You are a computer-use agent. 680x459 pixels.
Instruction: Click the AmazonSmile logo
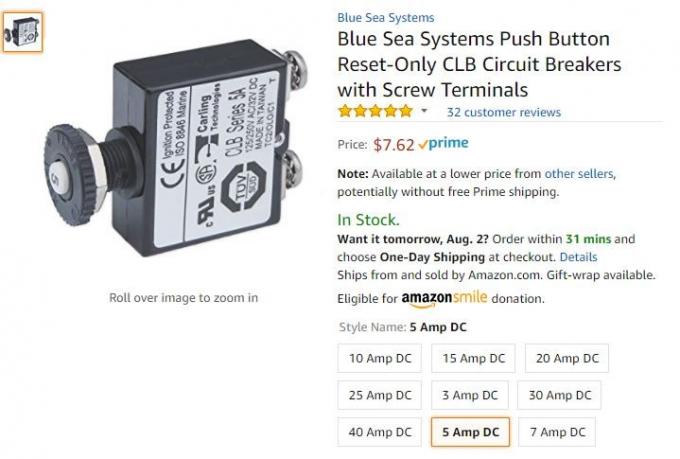point(444,298)
